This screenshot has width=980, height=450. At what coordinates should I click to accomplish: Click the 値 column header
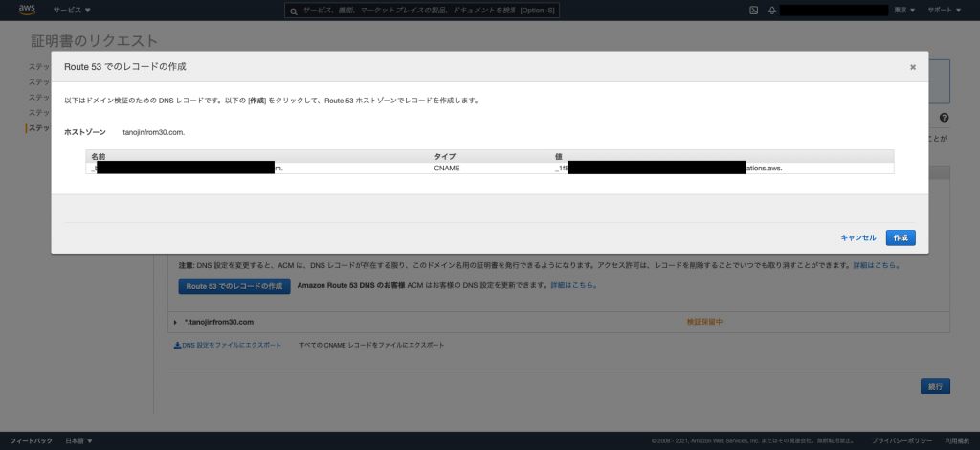(558, 156)
